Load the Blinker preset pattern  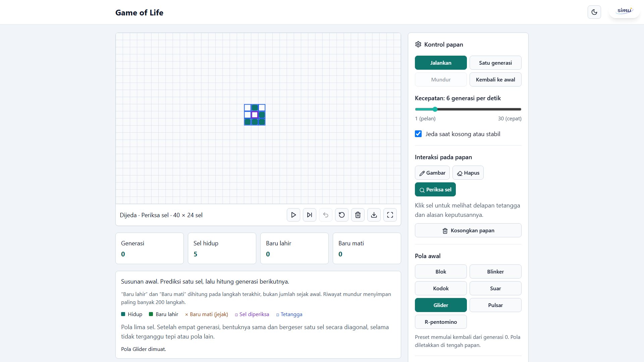495,271
